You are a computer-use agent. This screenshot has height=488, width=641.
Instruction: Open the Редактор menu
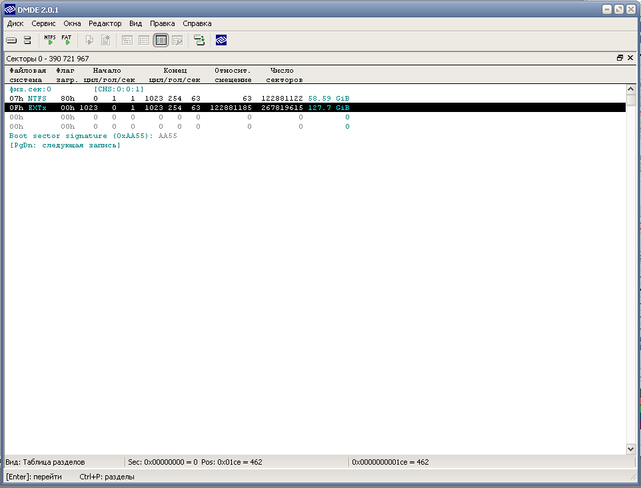click(x=105, y=24)
